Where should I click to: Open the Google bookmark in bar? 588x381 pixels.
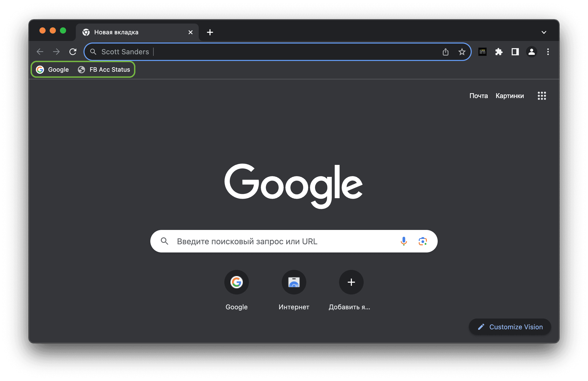(x=52, y=70)
